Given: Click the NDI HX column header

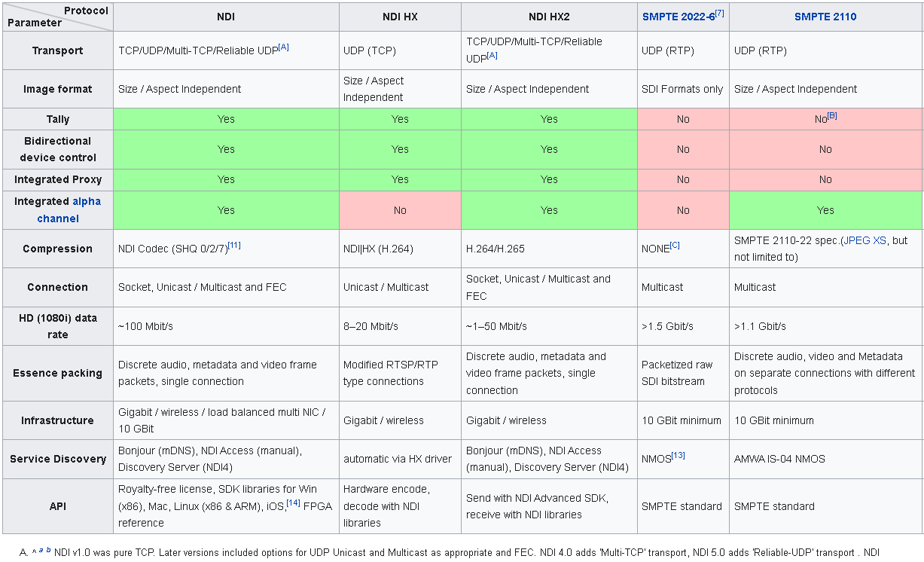Looking at the screenshot, I should [x=399, y=17].
